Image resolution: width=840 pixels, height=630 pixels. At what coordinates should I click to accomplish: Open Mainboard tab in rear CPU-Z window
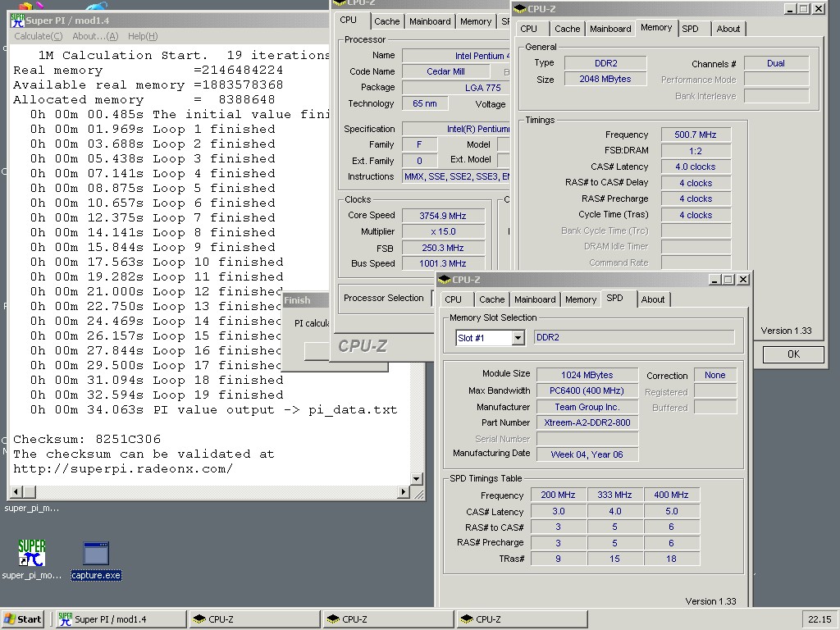tap(430, 21)
